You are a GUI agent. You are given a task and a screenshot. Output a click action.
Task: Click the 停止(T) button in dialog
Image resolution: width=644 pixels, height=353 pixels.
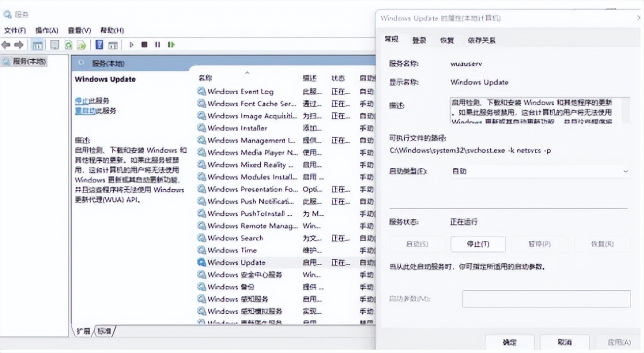point(478,244)
